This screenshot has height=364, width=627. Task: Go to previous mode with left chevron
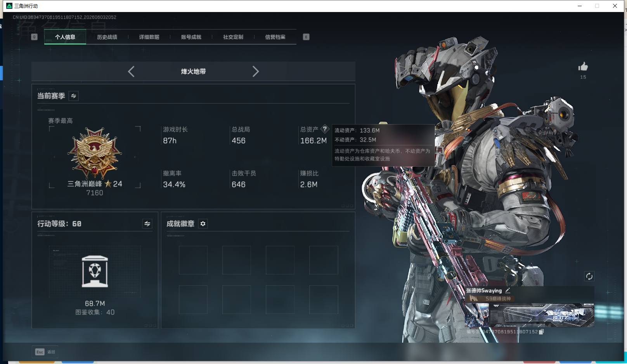point(131,71)
